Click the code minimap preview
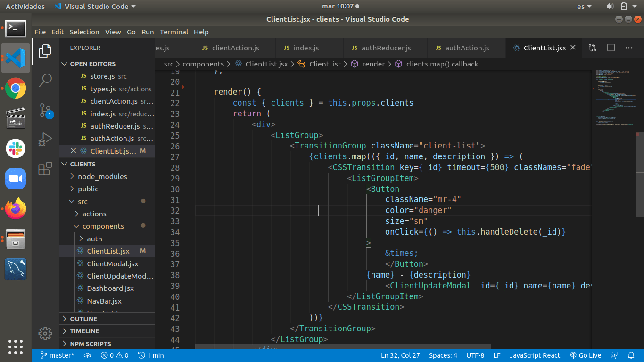This screenshot has height=362, width=644. (x=614, y=97)
